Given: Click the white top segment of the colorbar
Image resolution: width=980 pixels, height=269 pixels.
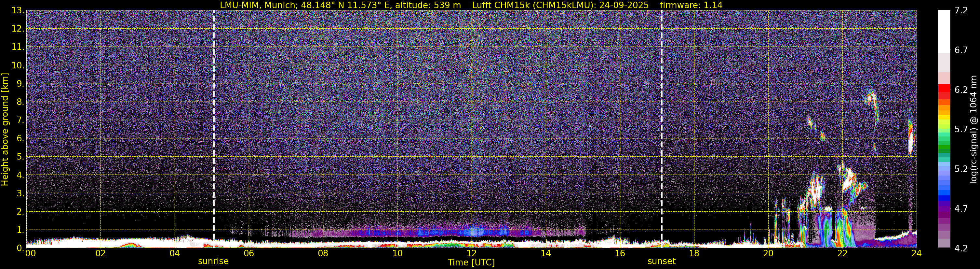Looking at the screenshot, I should pyautogui.click(x=944, y=31).
